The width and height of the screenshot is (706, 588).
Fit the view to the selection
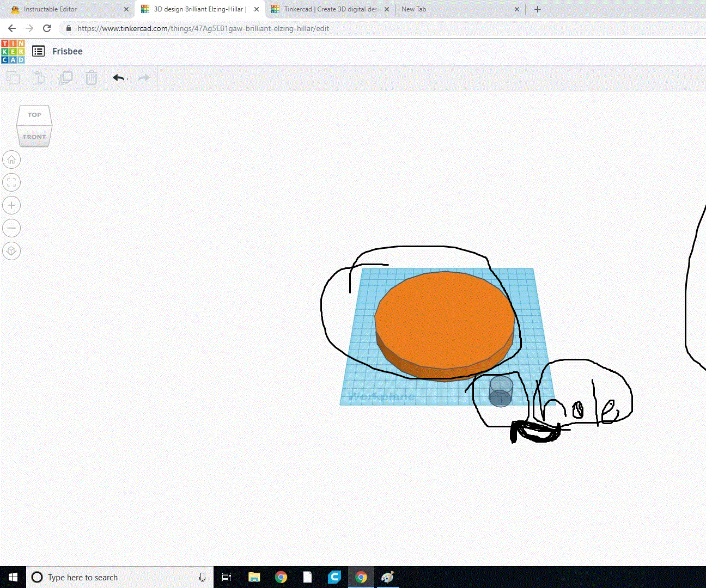(11, 182)
